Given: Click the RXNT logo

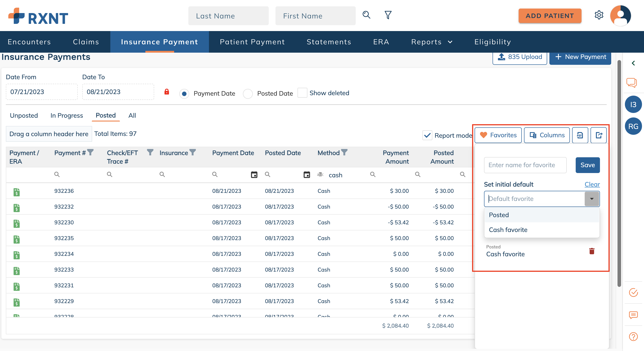Looking at the screenshot, I should tap(38, 16).
